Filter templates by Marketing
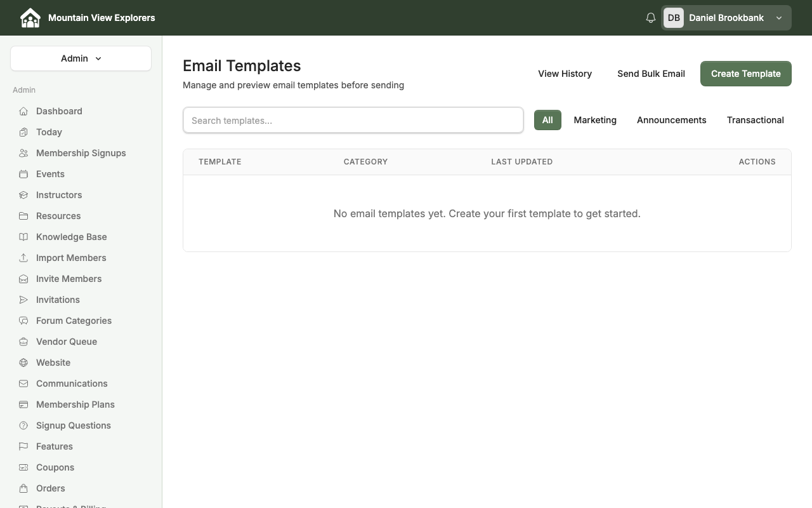812x508 pixels. coord(595,120)
